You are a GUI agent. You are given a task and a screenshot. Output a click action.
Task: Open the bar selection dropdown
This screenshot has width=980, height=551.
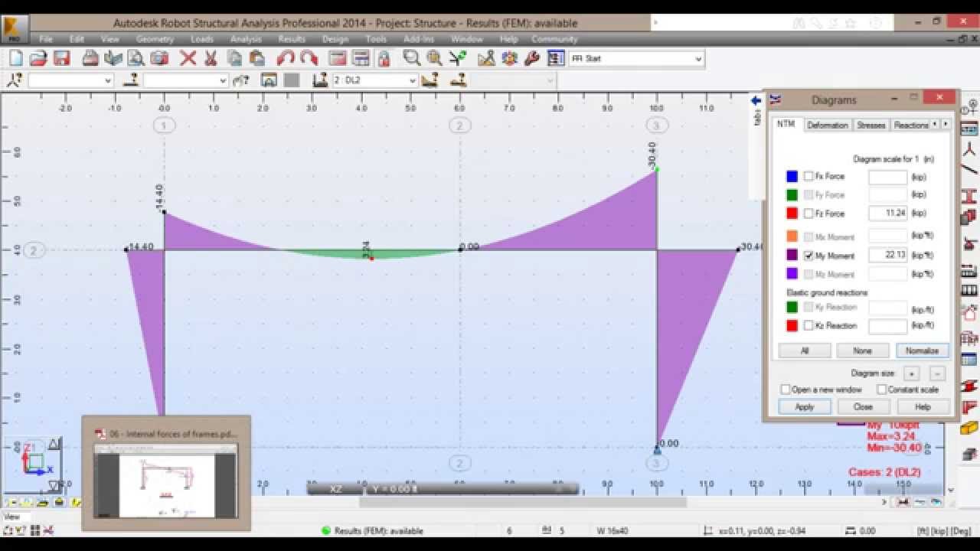pyautogui.click(x=223, y=80)
